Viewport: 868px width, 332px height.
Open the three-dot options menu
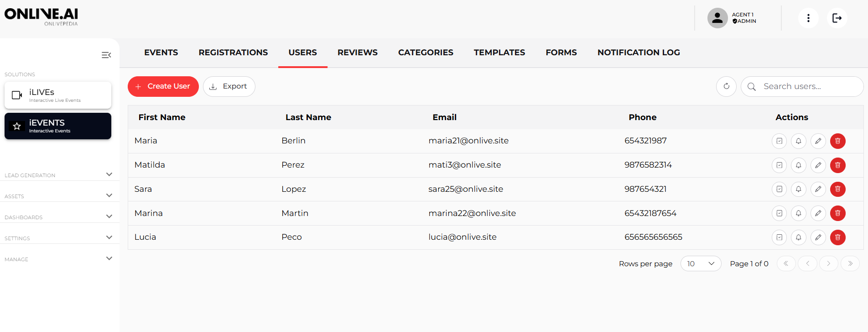tap(808, 18)
